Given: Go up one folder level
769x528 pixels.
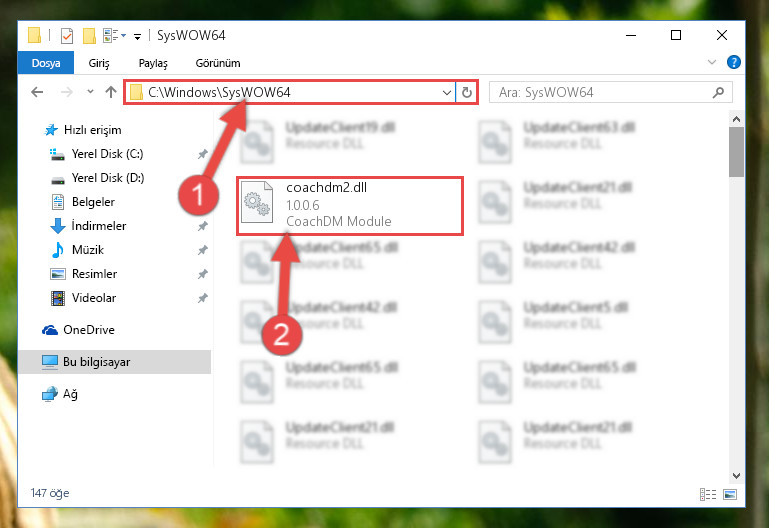Looking at the screenshot, I should [111, 92].
